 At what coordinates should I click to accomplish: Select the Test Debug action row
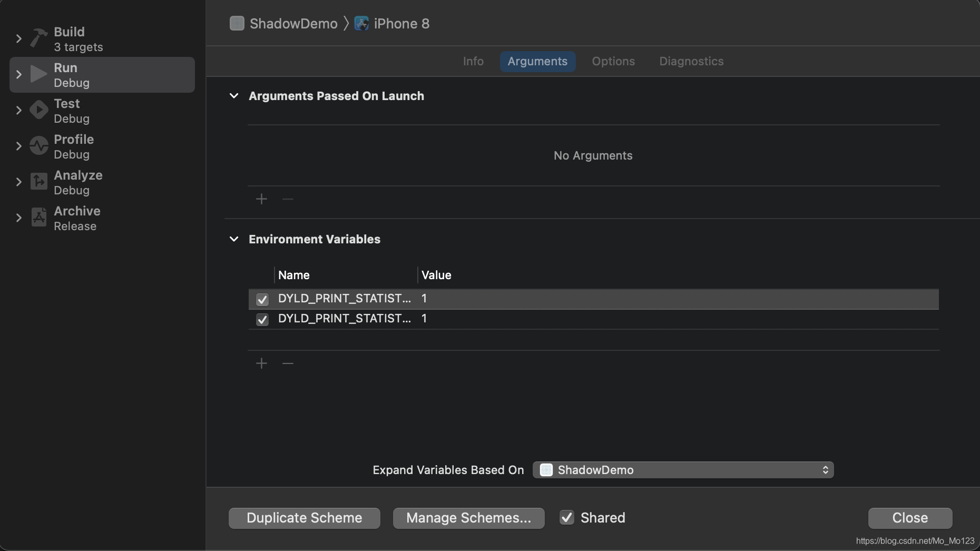tap(102, 111)
